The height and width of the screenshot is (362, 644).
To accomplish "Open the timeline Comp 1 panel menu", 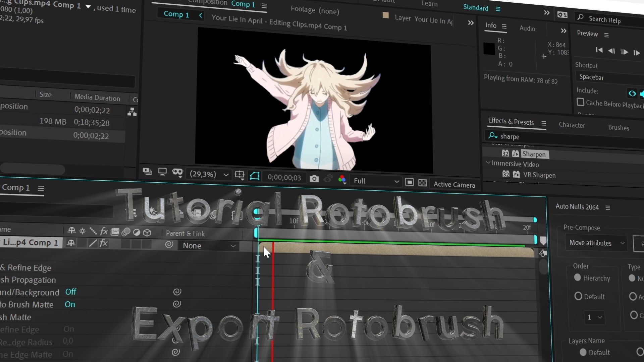I will click(x=41, y=188).
